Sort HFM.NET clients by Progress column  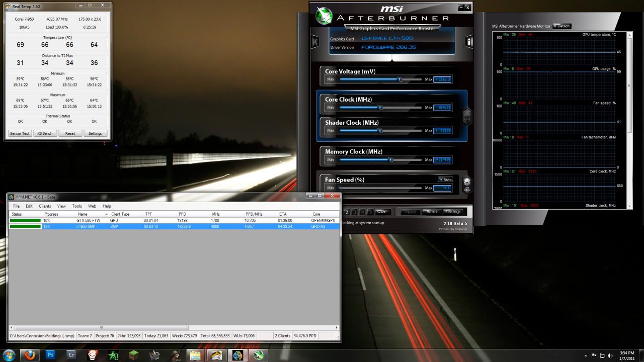point(59,214)
